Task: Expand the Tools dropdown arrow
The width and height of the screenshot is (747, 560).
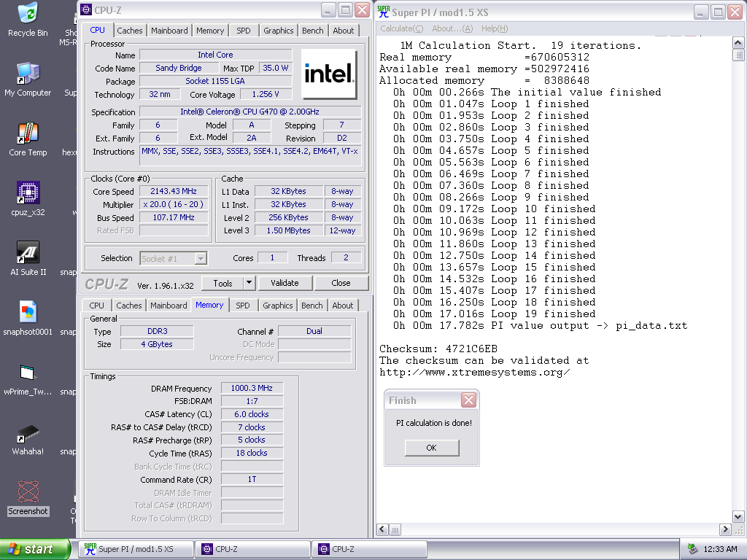Action: click(249, 283)
